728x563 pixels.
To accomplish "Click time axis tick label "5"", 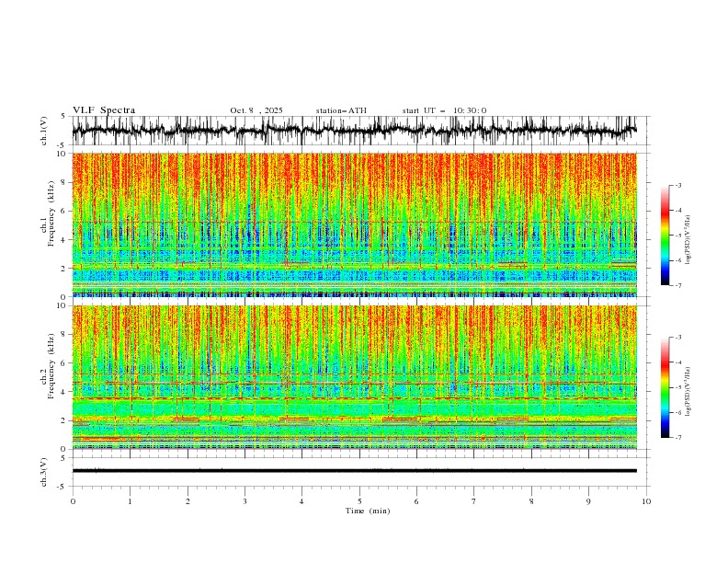I will point(359,501).
